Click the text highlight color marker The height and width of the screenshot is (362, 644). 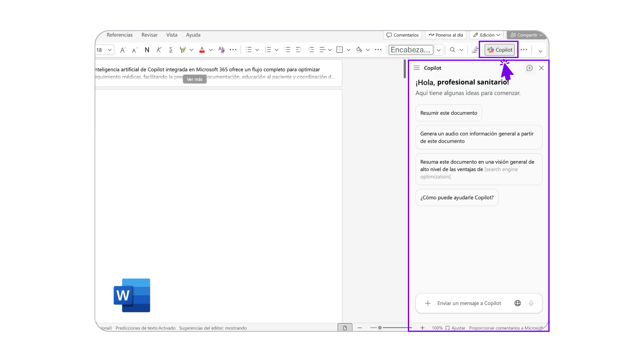coord(182,50)
